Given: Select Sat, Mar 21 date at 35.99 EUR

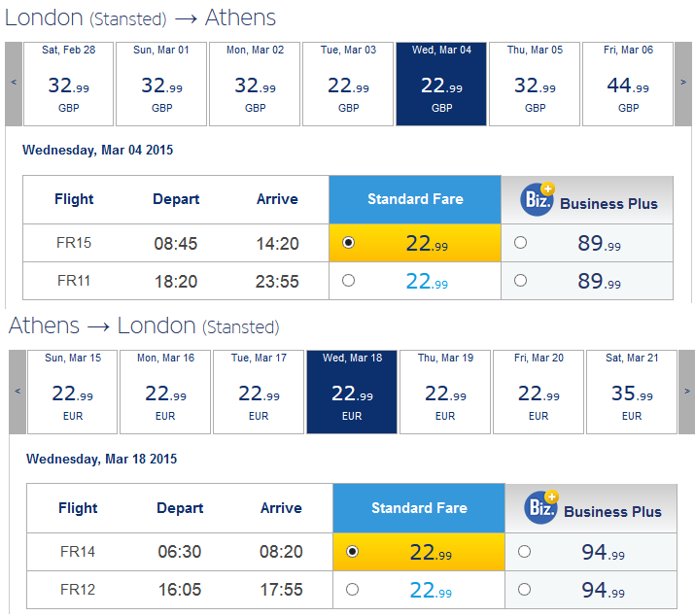Looking at the screenshot, I should [632, 392].
